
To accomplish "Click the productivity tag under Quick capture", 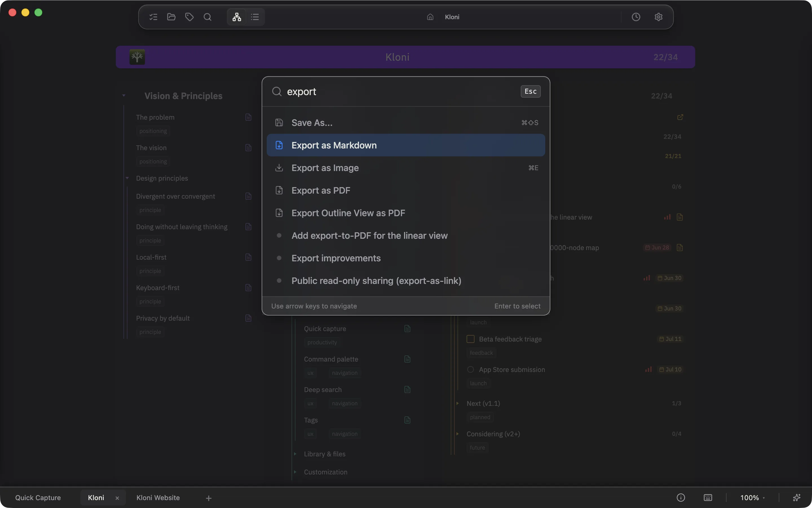I will (x=322, y=342).
